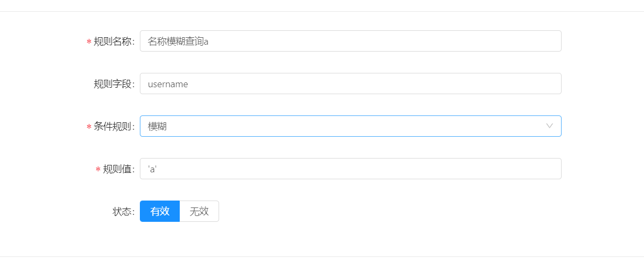Click the selected value 模糊 in dropdown

(x=157, y=126)
